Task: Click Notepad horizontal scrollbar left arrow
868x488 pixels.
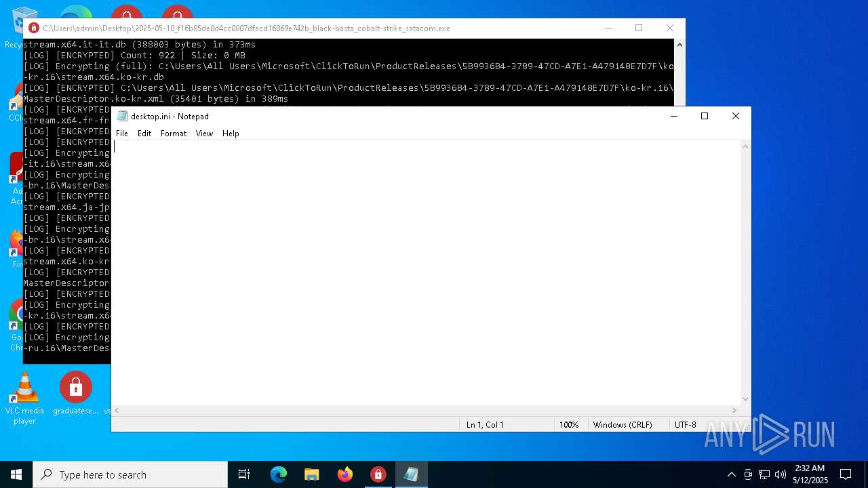Action: click(x=117, y=410)
